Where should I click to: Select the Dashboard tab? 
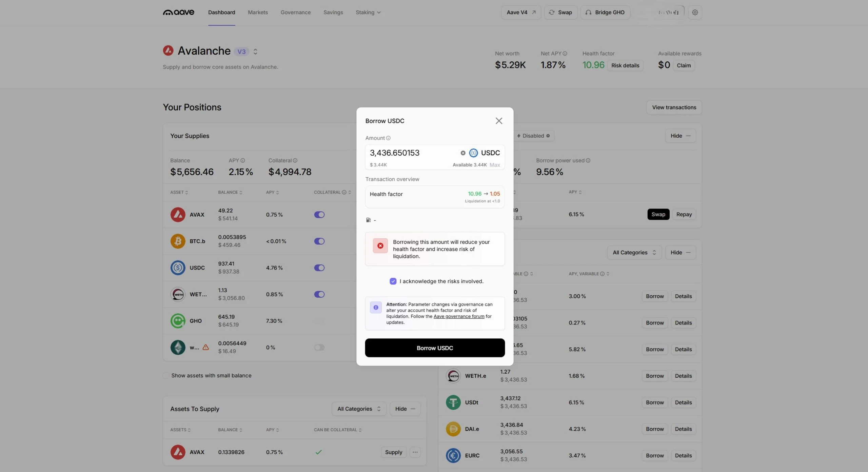coord(221,12)
